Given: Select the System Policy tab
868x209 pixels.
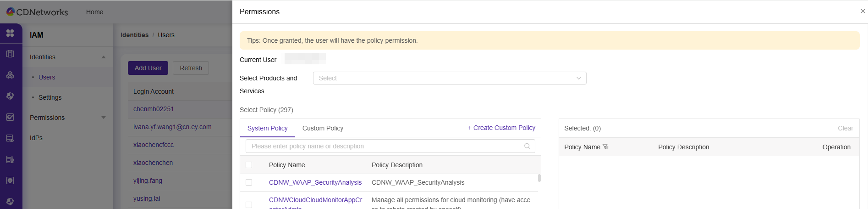Looking at the screenshot, I should click(x=267, y=128).
